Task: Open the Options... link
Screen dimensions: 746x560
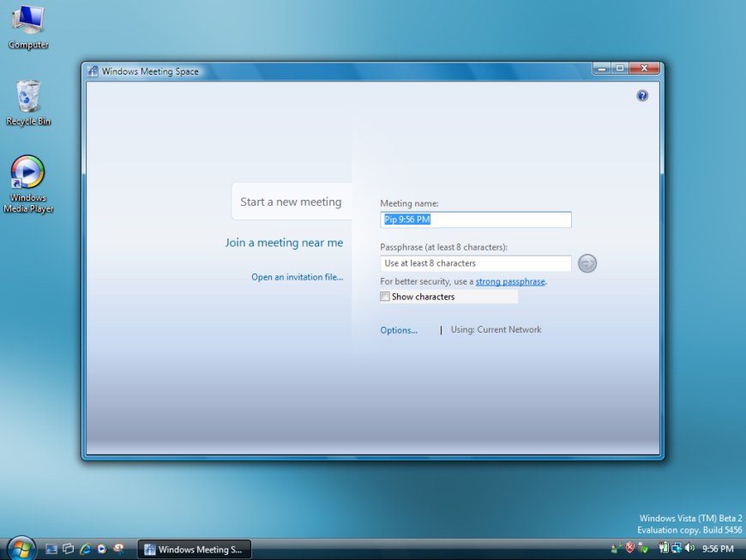Action: tap(399, 330)
